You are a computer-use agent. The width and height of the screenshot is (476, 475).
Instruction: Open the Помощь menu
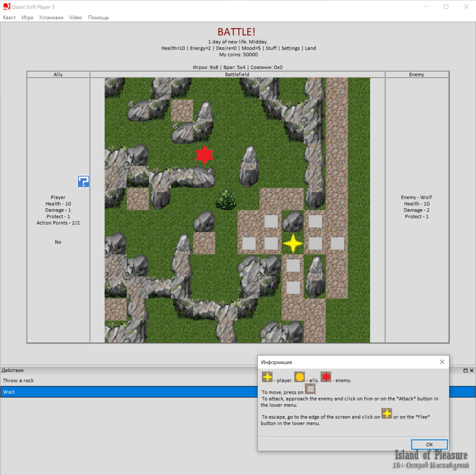pos(98,18)
